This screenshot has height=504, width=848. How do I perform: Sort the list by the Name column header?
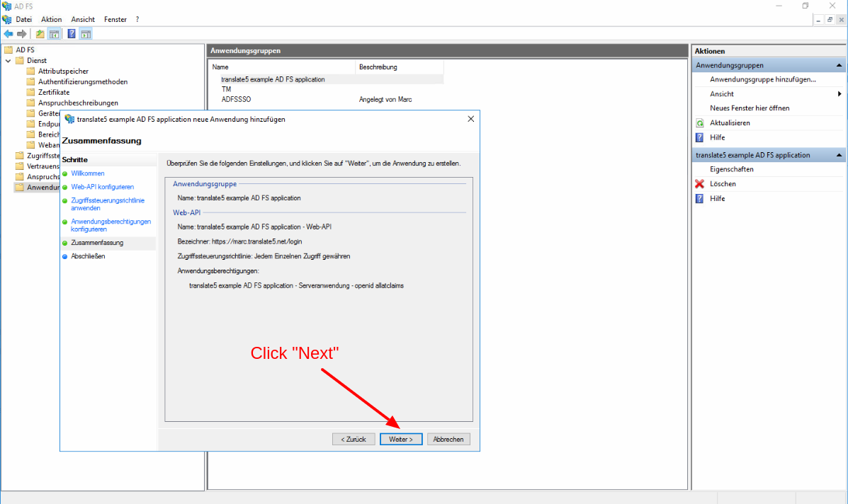pos(282,67)
